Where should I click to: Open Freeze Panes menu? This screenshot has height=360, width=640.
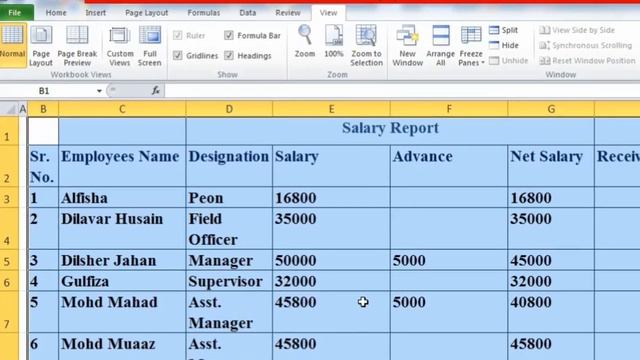tap(471, 46)
